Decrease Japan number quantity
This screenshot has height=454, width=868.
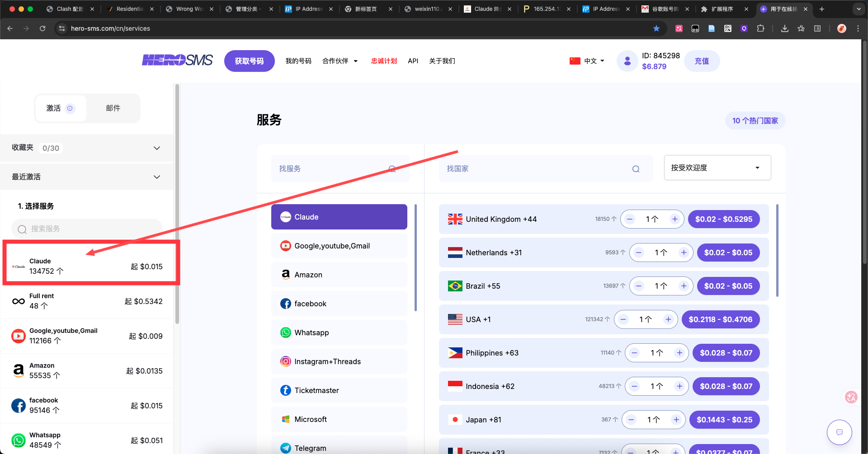(x=631, y=420)
